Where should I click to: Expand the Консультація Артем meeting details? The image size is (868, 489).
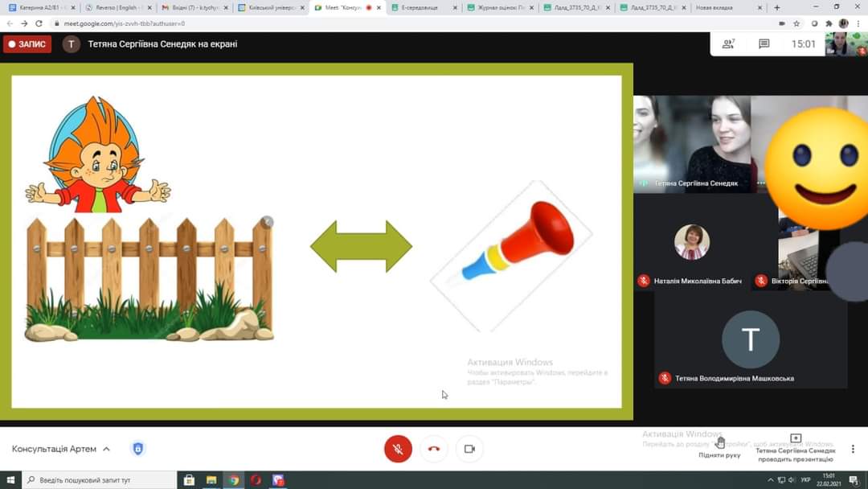pyautogui.click(x=61, y=449)
